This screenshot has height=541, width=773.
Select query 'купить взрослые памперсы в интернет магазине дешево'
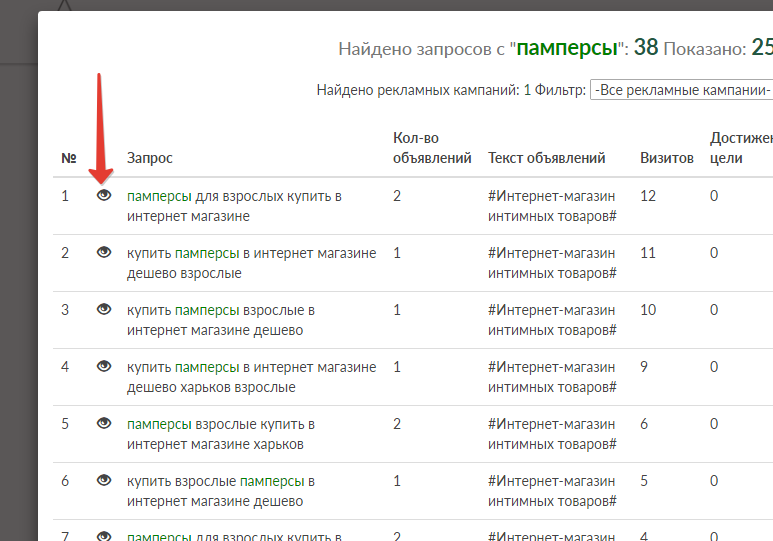coord(220,491)
